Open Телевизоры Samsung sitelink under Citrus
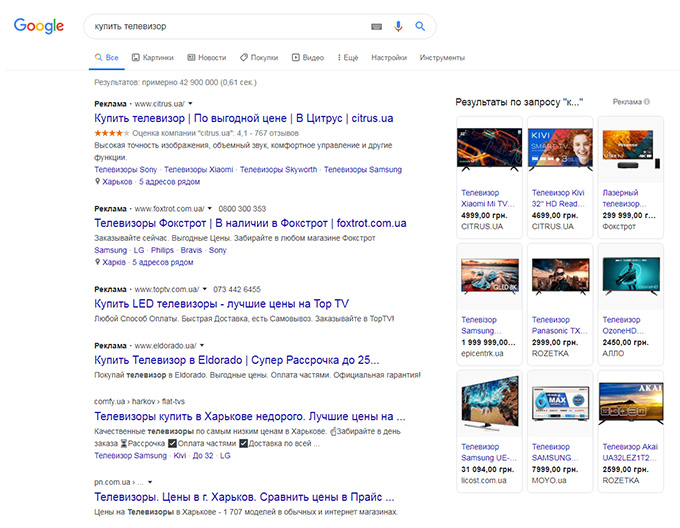680x528 pixels. click(363, 169)
